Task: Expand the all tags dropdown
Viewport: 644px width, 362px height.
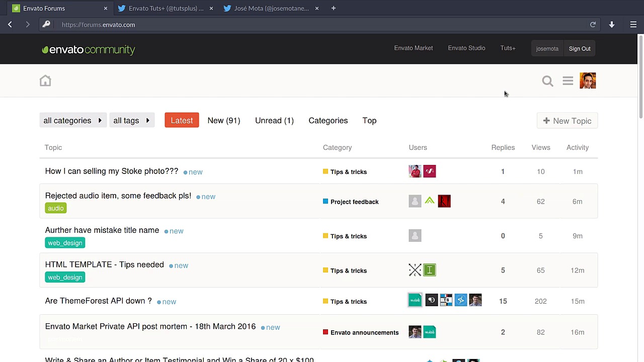Action: 132,121
